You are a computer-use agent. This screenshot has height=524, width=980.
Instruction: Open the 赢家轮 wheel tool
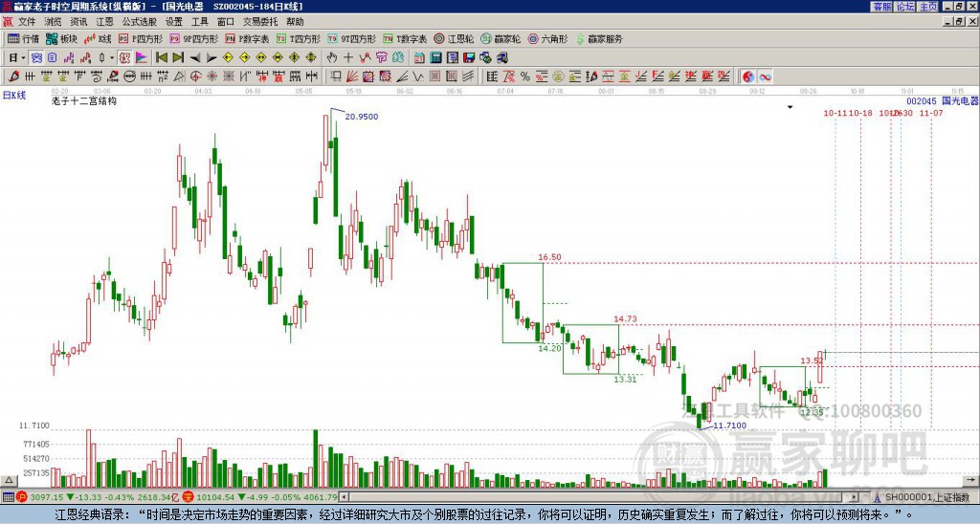pyautogui.click(x=501, y=38)
